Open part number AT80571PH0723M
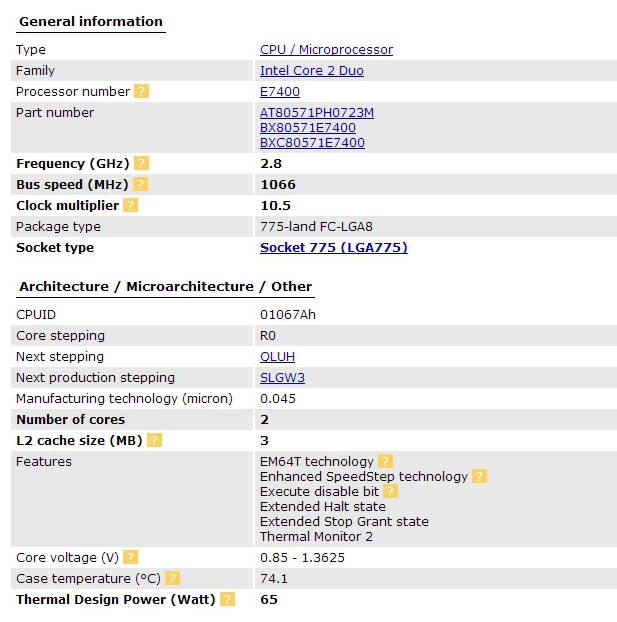 (317, 113)
